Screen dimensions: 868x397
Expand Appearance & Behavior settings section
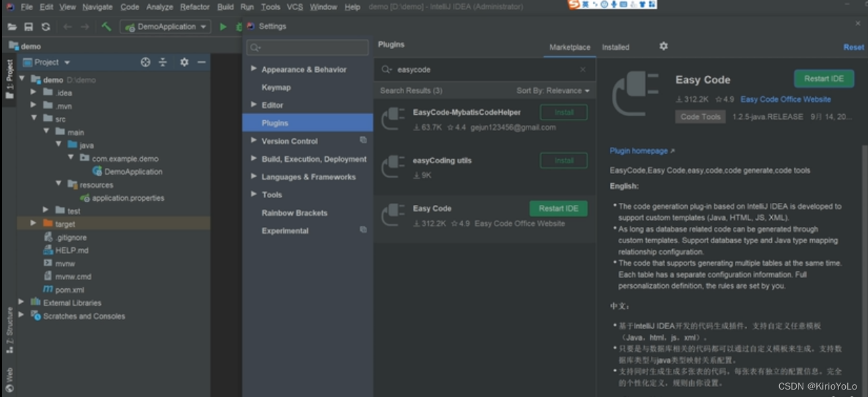[x=253, y=69]
